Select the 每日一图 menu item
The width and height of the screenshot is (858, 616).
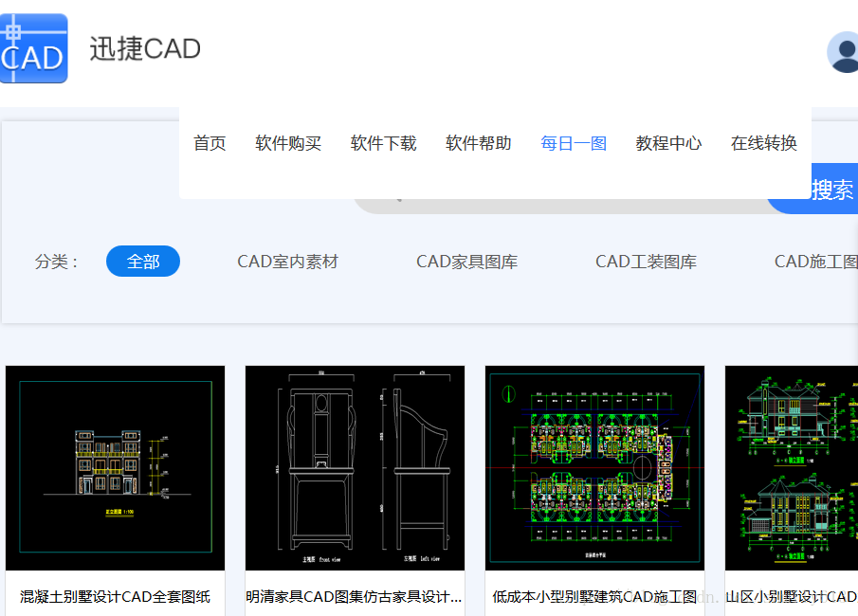pyautogui.click(x=574, y=143)
